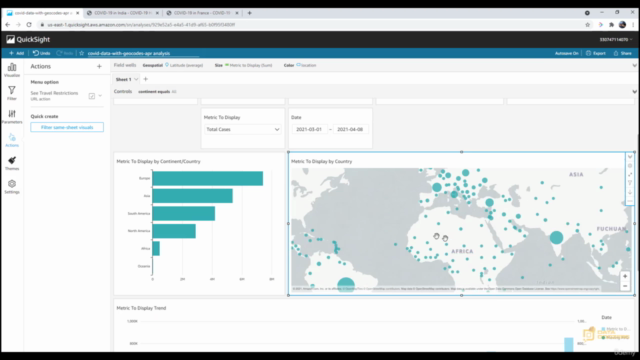The image size is (640, 360).
Task: Close the covid-data QuickSight tab
Action: pos(78,13)
